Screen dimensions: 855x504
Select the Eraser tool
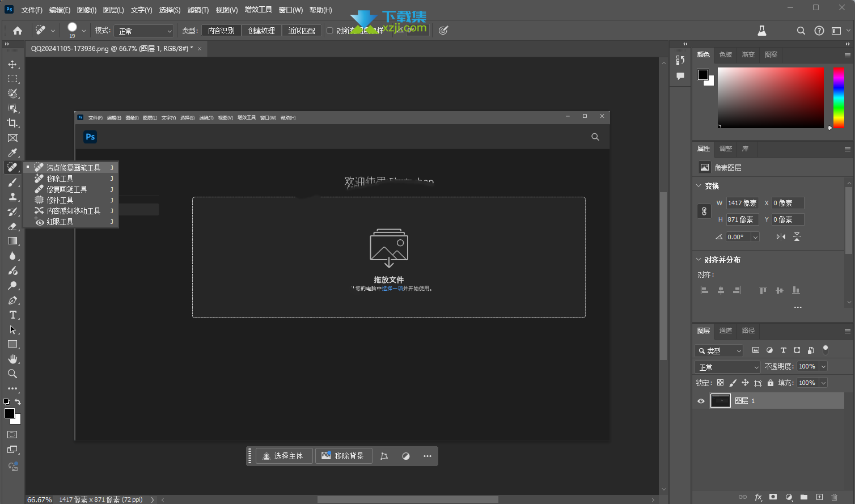[12, 226]
